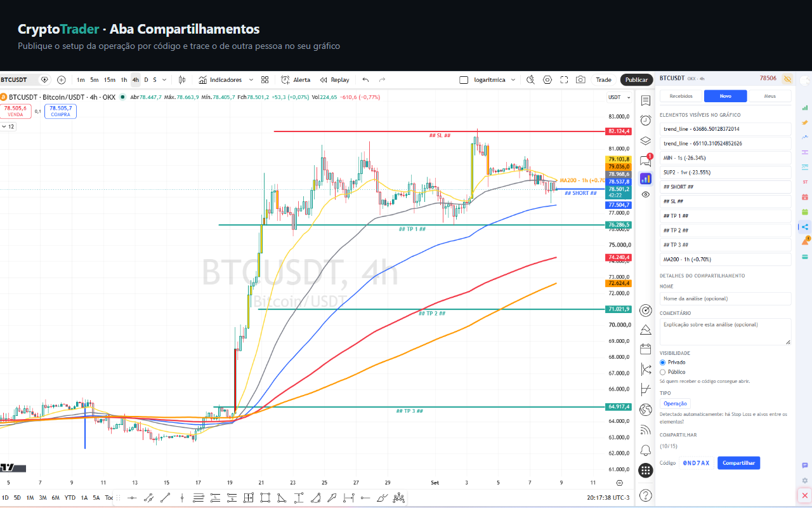The width and height of the screenshot is (812, 508).
Task: Open the chat icon with red badge
Action: pyautogui.click(x=646, y=160)
